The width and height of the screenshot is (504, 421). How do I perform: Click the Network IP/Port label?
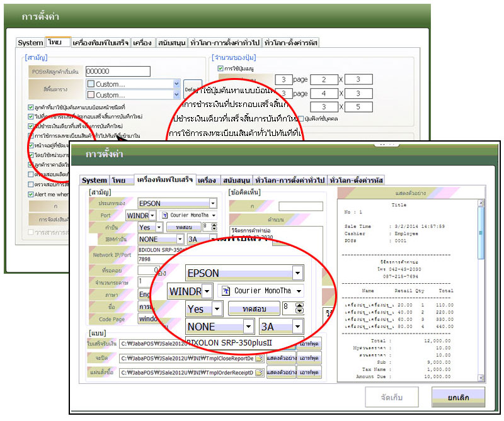[x=112, y=255]
